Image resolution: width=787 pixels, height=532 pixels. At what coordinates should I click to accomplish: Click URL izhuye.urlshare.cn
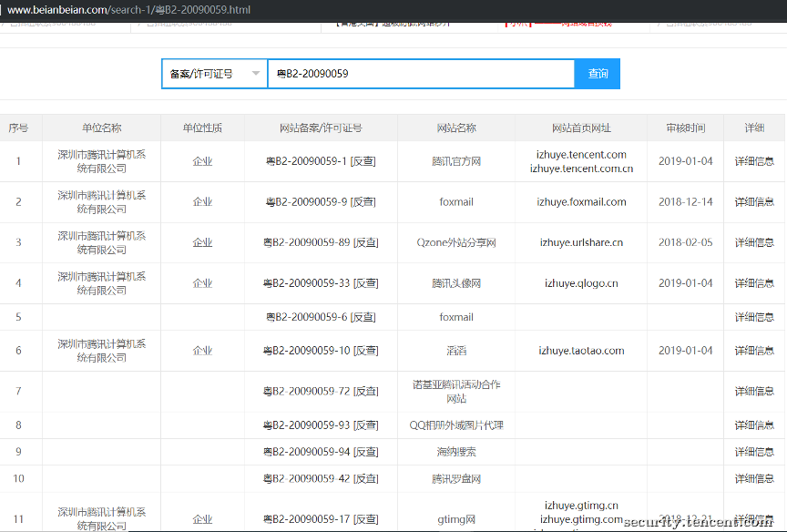pyautogui.click(x=581, y=242)
